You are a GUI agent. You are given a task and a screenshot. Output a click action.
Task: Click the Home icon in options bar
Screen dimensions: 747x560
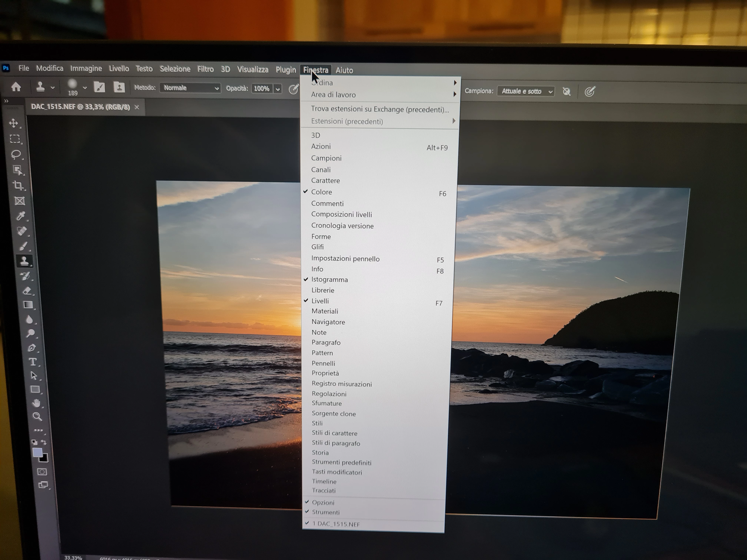[16, 87]
